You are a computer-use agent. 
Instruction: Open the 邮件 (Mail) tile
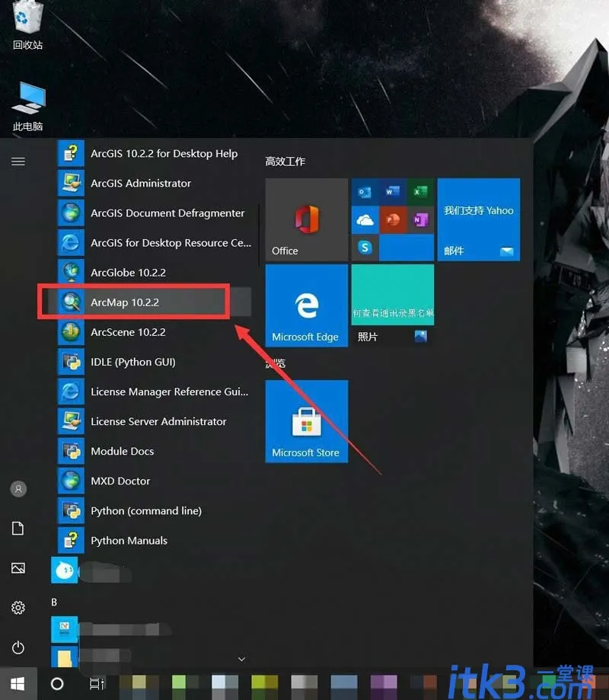[479, 219]
